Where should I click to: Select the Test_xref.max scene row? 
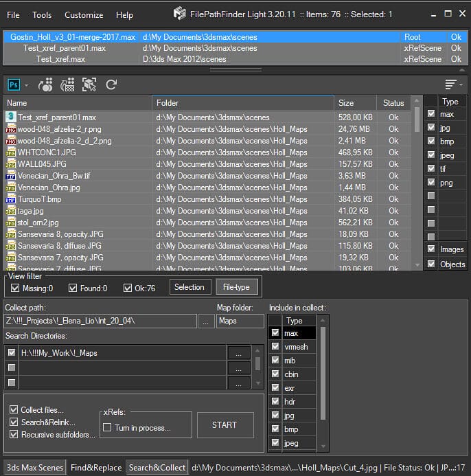tap(235, 59)
